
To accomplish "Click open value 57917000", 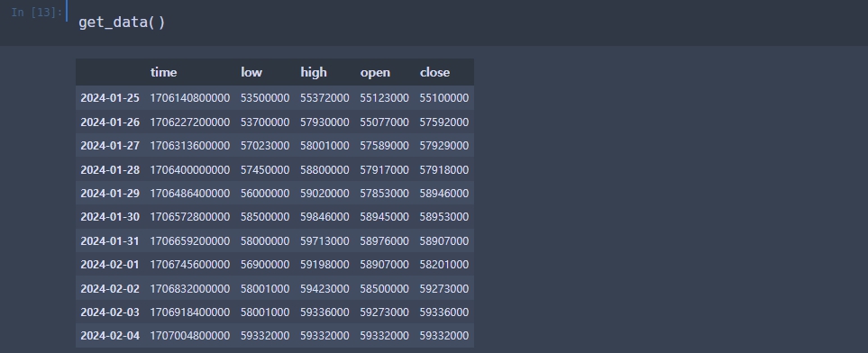I will (x=384, y=170).
